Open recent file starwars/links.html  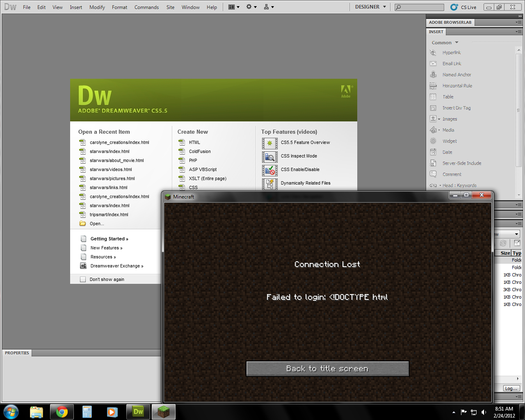click(x=109, y=187)
